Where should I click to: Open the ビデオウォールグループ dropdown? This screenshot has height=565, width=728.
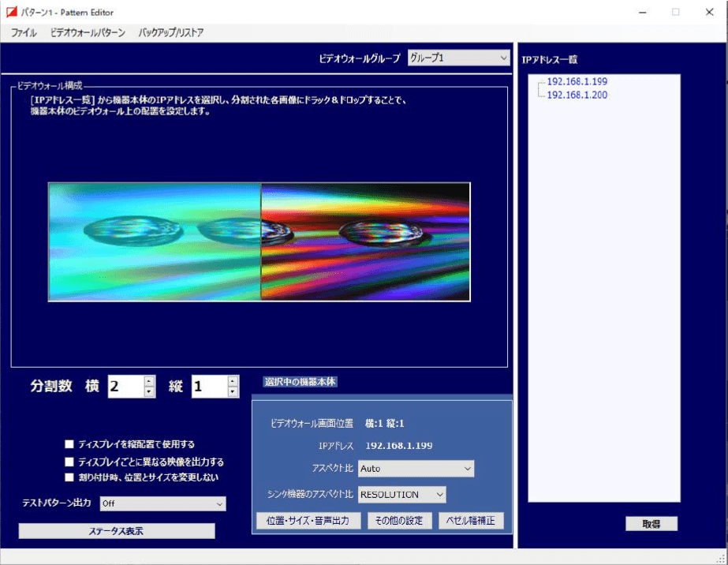tap(459, 58)
